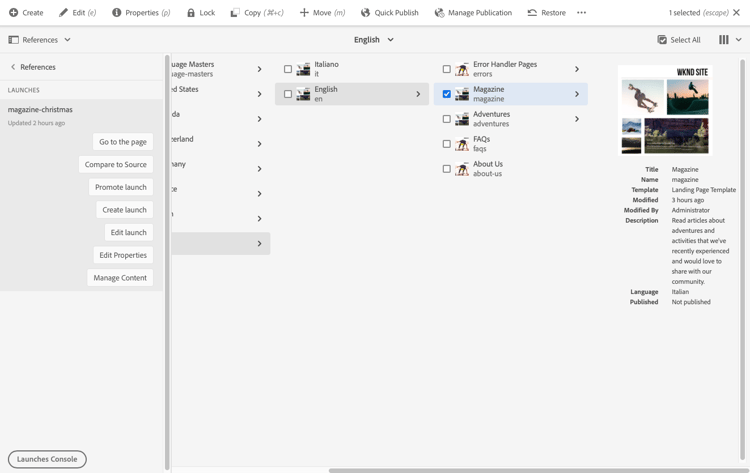Viewport: 750px width, 473px height.
Task: Uncheck the Magazine page checkbox
Action: click(447, 94)
